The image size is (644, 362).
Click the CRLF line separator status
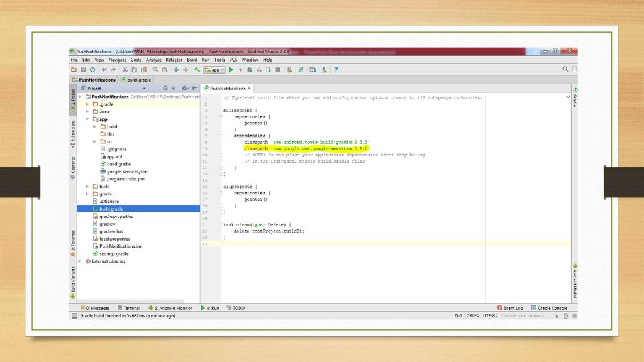(x=472, y=316)
